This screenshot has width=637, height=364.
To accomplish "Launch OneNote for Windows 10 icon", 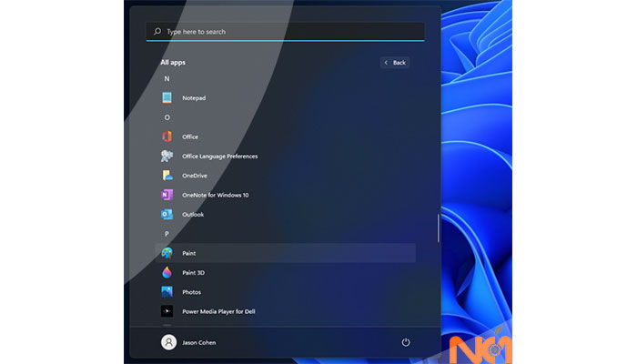I will click(167, 195).
